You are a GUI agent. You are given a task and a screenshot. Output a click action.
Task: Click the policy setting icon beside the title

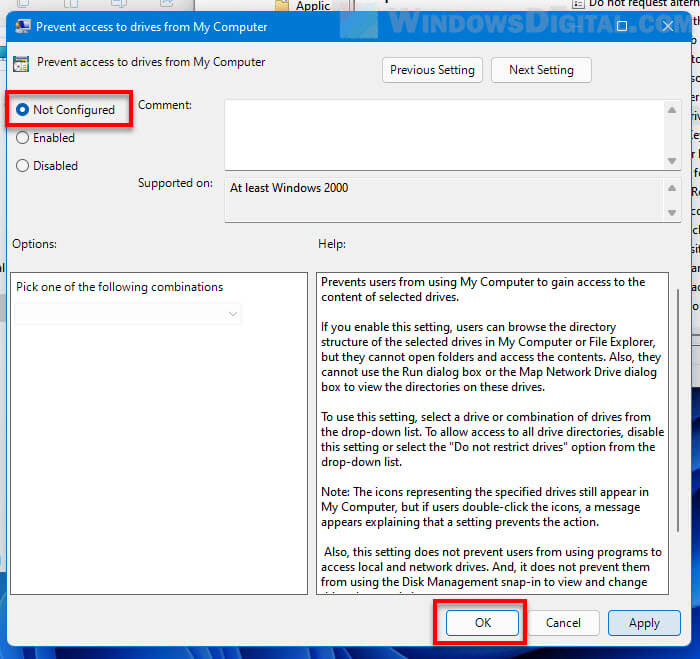[x=21, y=64]
